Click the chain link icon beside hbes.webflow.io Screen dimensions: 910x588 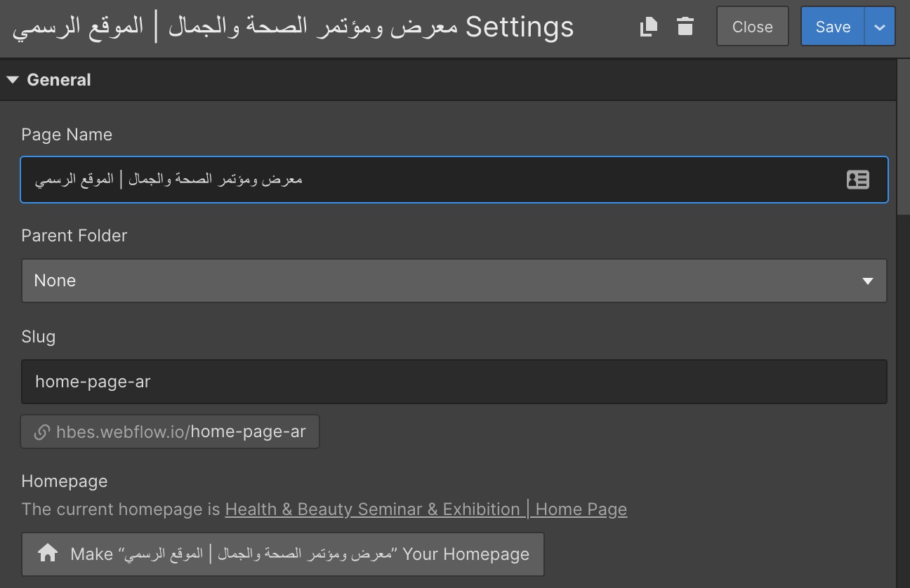click(x=41, y=432)
